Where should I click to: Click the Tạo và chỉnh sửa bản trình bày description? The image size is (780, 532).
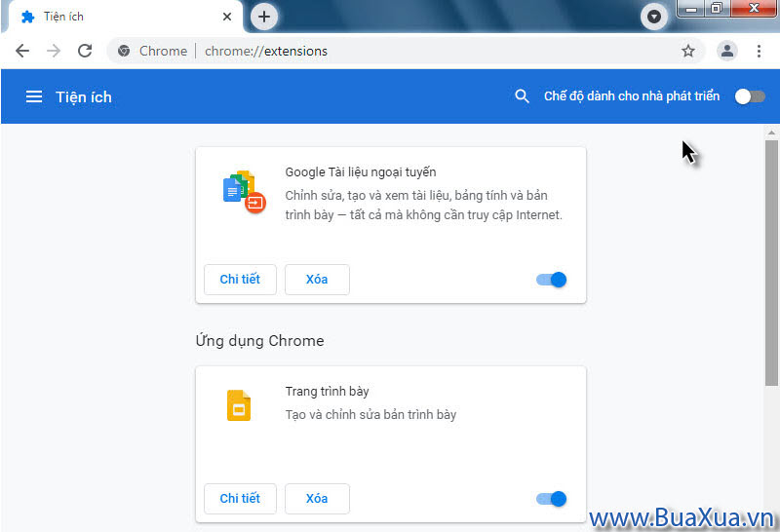point(370,414)
